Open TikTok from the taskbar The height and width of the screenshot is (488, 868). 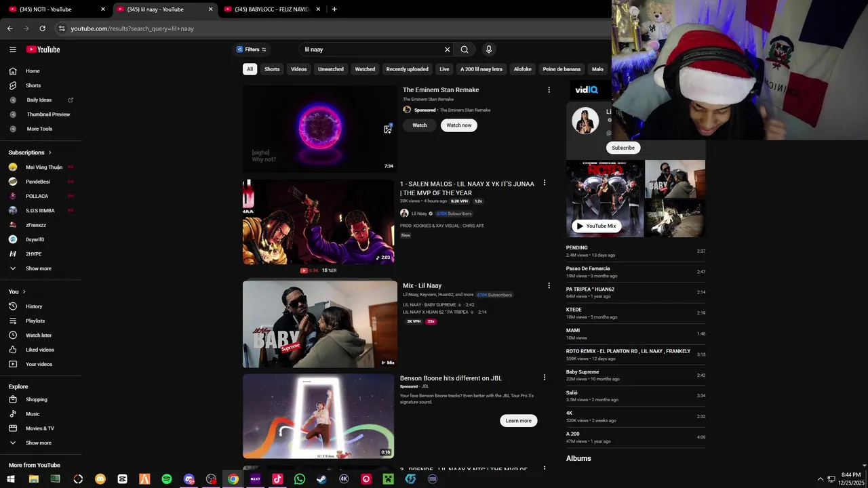point(277,479)
